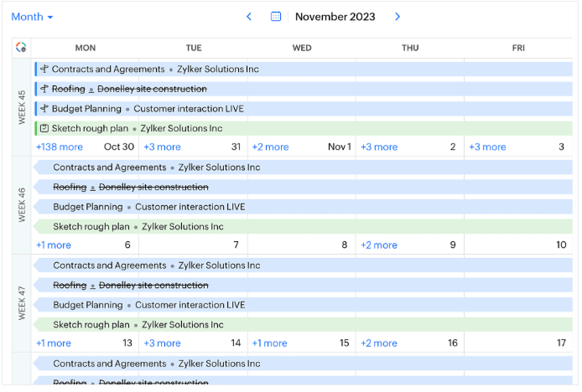Click the November 2023 month title
The height and width of the screenshot is (392, 582).
click(x=335, y=17)
